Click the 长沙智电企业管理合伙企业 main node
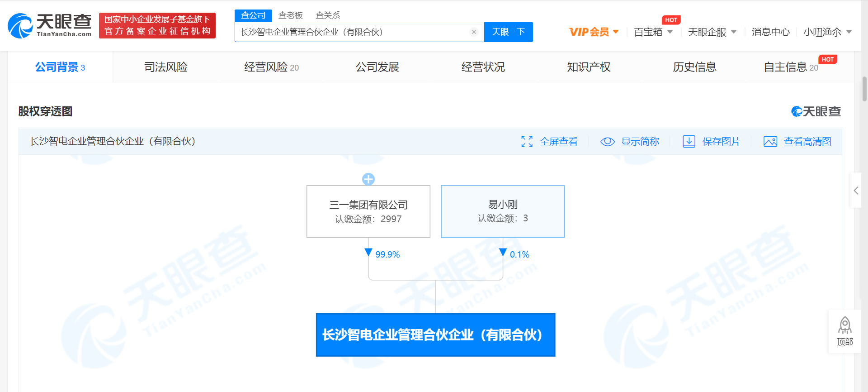 (x=435, y=335)
